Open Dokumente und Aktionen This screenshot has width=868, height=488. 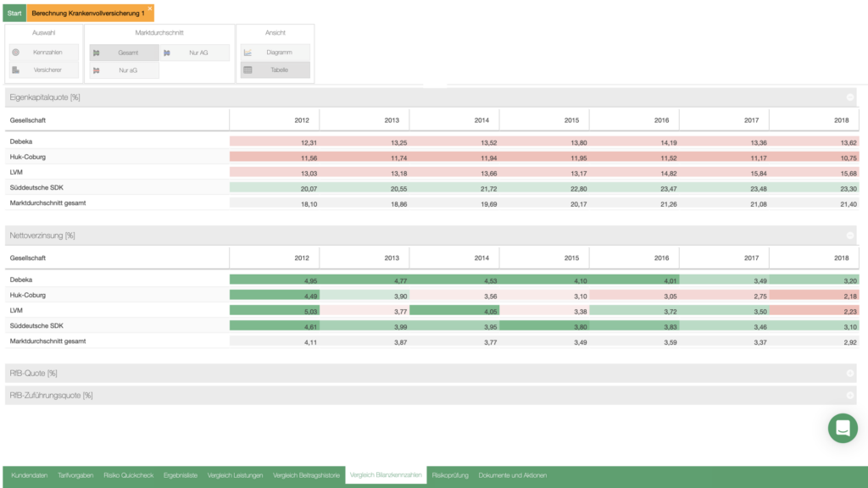coord(512,475)
